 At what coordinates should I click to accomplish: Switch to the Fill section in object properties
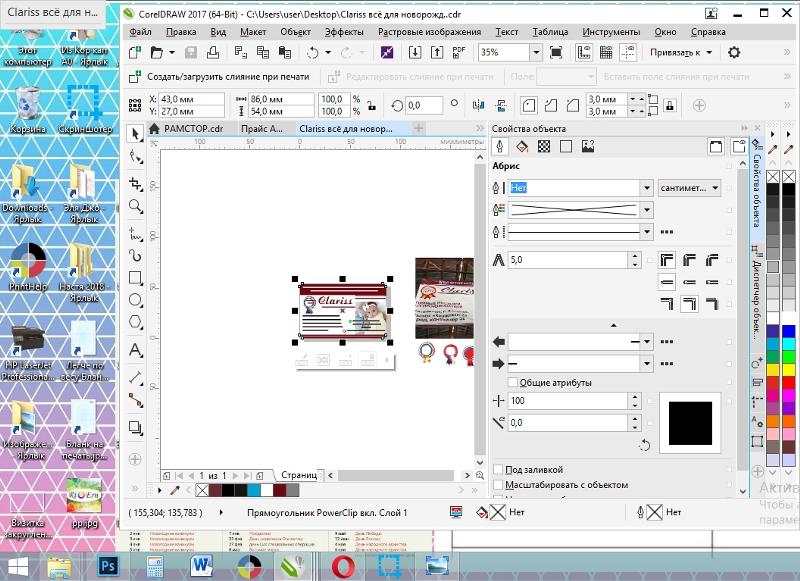click(521, 146)
